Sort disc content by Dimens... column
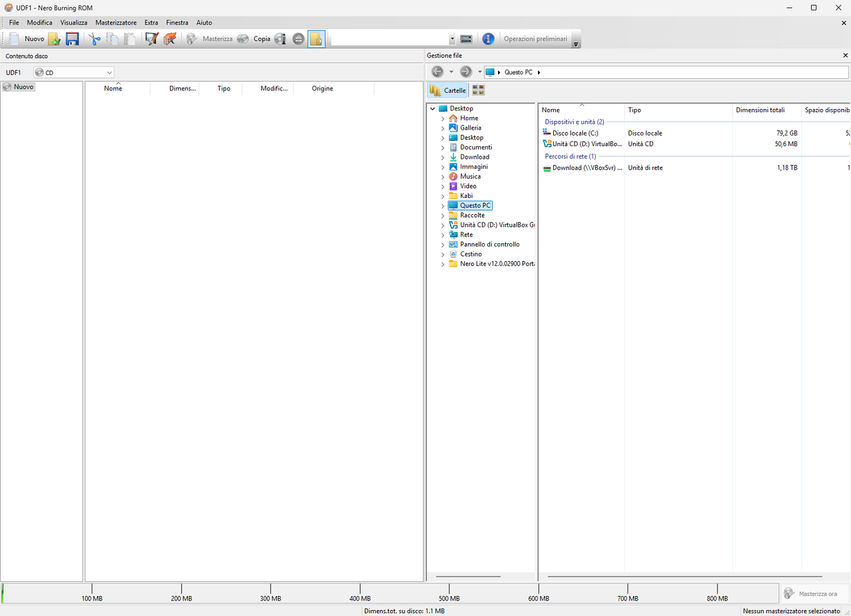Viewport: 851px width, 616px height. [176, 88]
